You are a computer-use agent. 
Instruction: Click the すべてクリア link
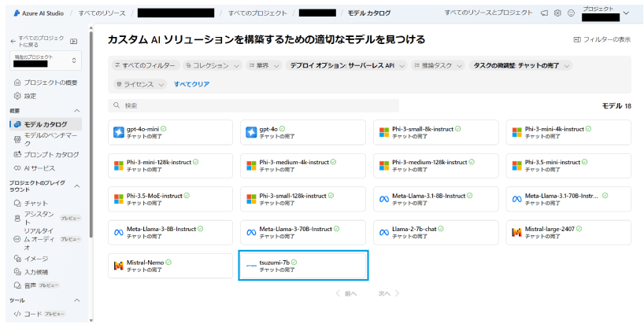point(191,84)
